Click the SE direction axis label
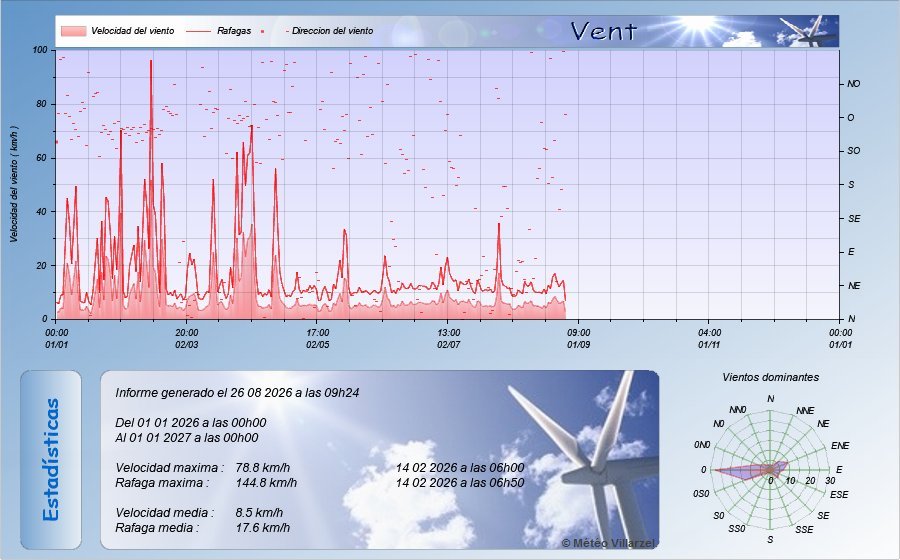 (854, 219)
